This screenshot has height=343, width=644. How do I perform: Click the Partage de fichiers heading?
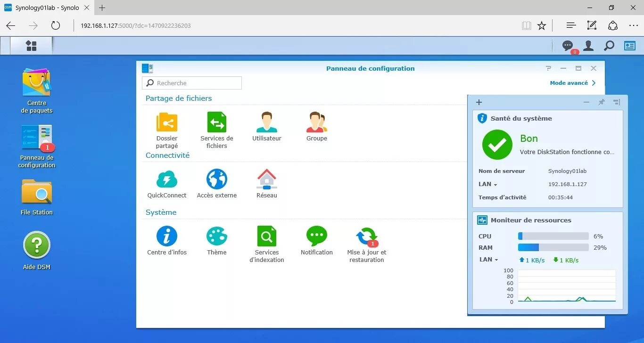click(x=179, y=98)
